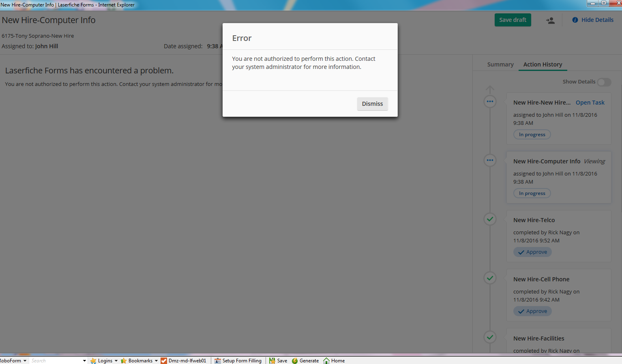
Task: Click the reassign user icon
Action: 550,20
